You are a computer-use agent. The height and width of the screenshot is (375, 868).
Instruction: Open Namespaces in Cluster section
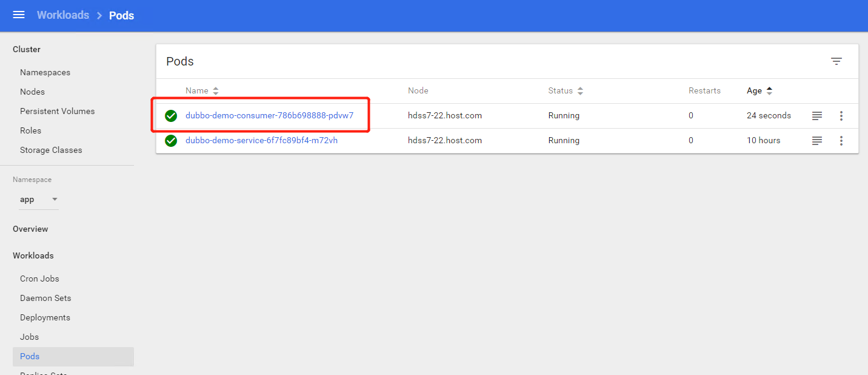[x=45, y=73]
